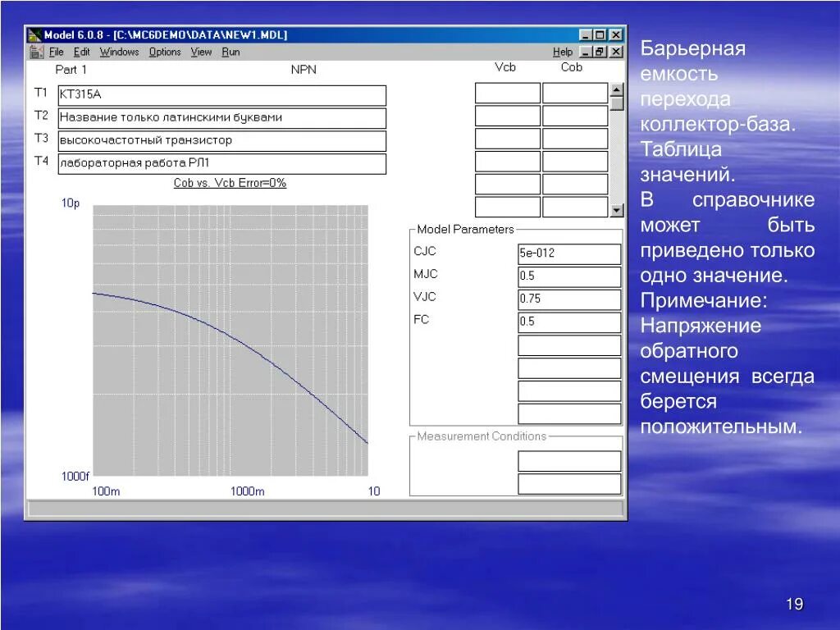Viewport: 840px width, 630px height.
Task: Open the Run menu
Action: (x=231, y=52)
